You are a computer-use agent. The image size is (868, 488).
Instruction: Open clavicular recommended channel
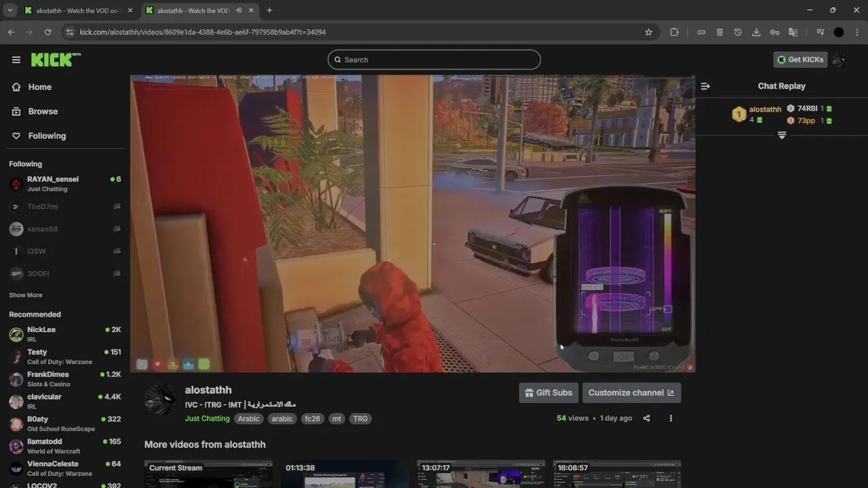[x=65, y=401]
